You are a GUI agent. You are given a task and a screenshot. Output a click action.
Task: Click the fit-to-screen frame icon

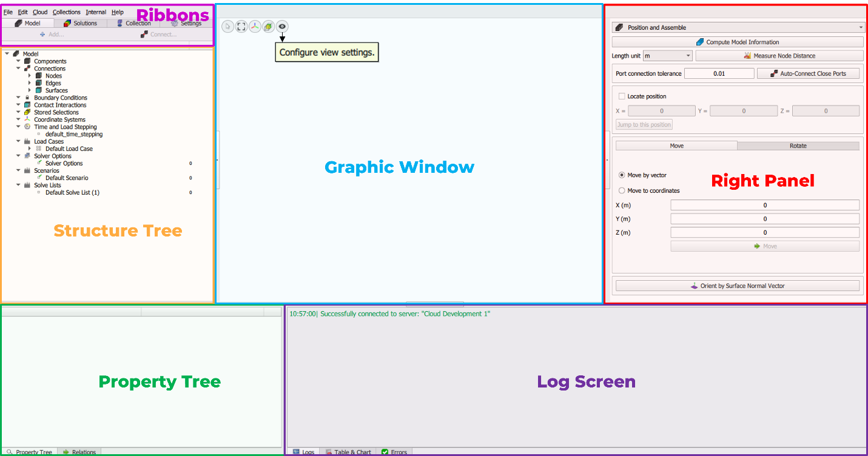point(241,26)
